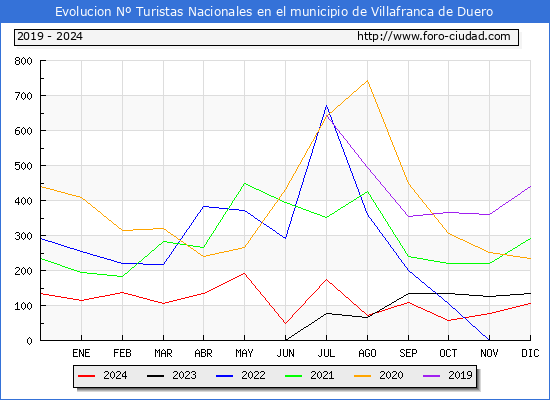Click the 0 value on the y-axis
This screenshot has height=400, width=550.
pos(29,341)
